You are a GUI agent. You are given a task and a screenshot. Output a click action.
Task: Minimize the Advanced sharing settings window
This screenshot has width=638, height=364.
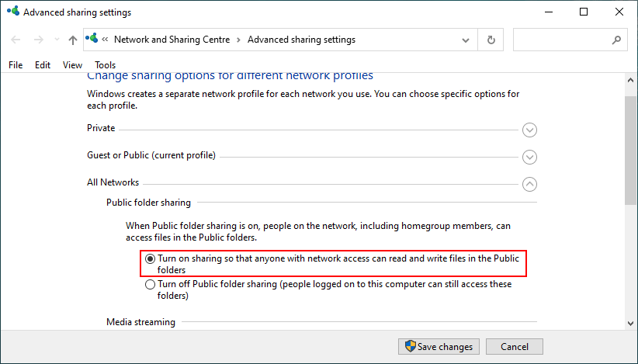tap(549, 12)
